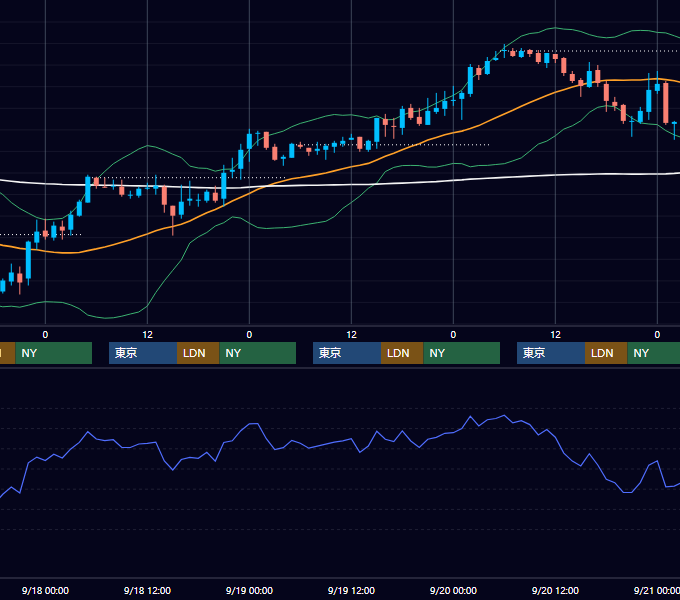Click hour label 12 above 9/20 12:00
Viewport: 680px width, 600px height.
pyautogui.click(x=555, y=335)
